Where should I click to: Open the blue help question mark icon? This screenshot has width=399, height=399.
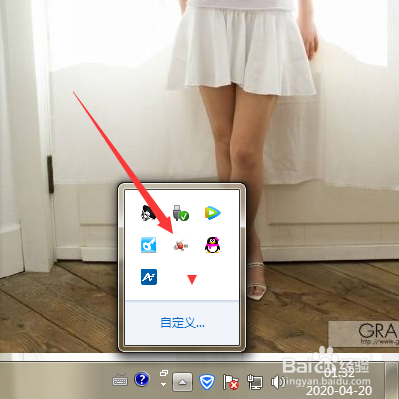[x=142, y=379]
